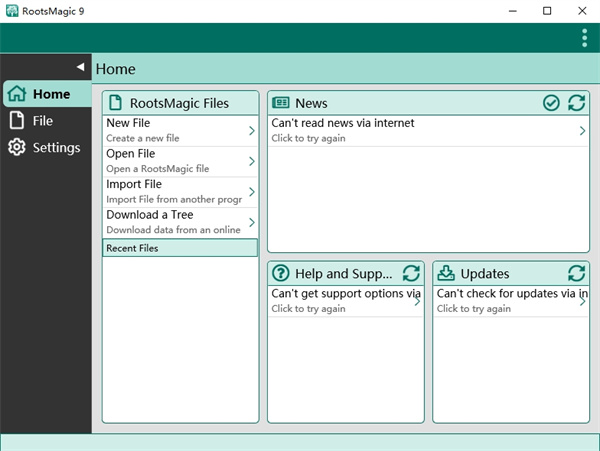Click the File page icon in sidebar
The width and height of the screenshot is (600, 451).
coord(16,121)
